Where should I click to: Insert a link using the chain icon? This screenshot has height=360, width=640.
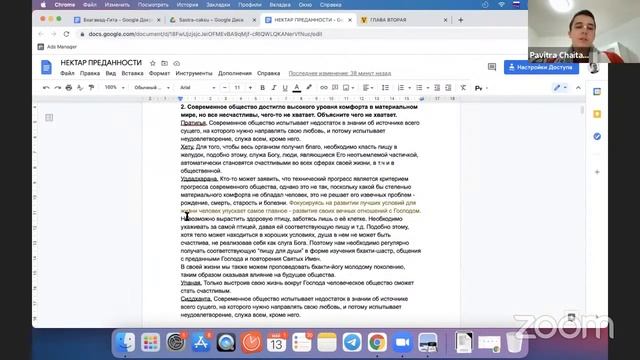tap(324, 88)
